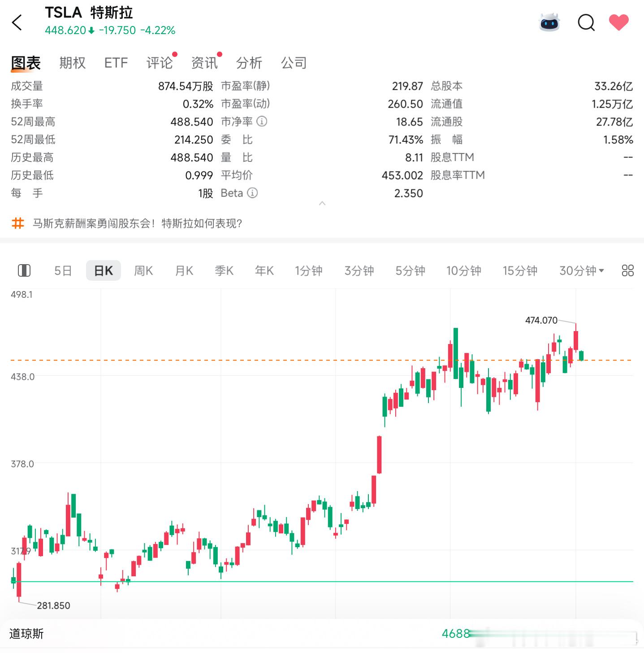Click the info icon beside 市净率
This screenshot has width=644, height=653.
[x=262, y=122]
